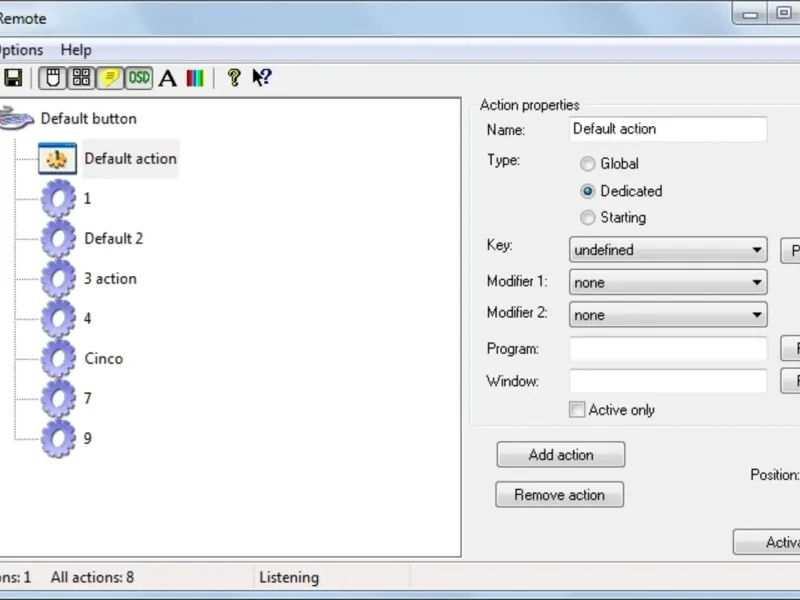800x600 pixels.
Task: Select the Global type radio button
Action: [x=587, y=164]
